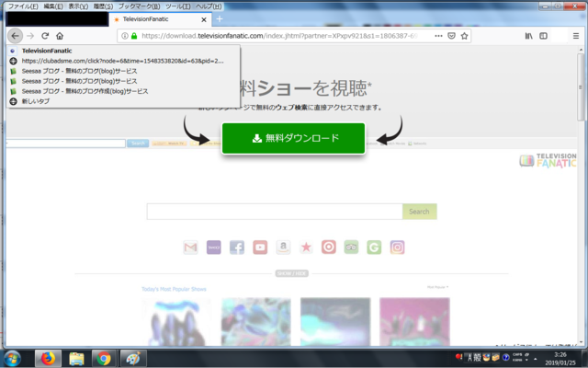Open the 表示(V) menu
Screen dimensions: 588x368
(78, 6)
